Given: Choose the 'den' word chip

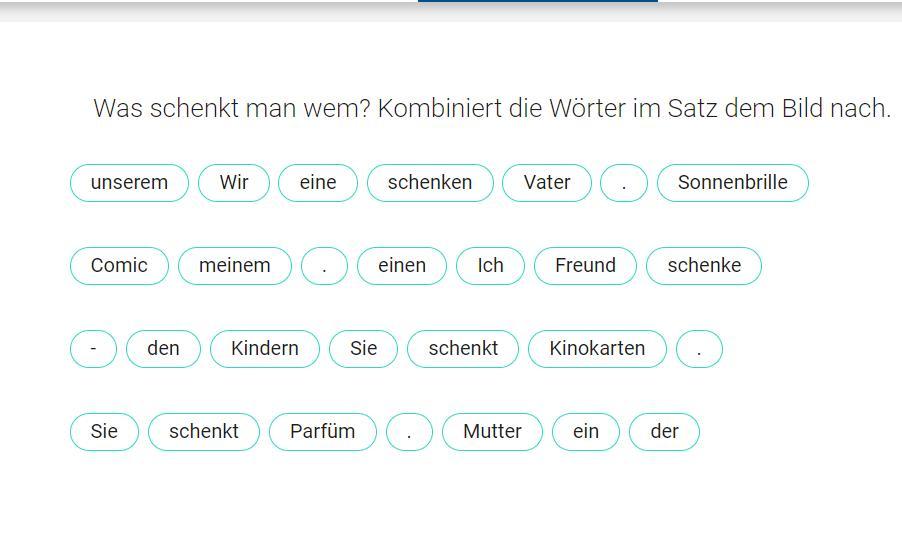Looking at the screenshot, I should [163, 349].
